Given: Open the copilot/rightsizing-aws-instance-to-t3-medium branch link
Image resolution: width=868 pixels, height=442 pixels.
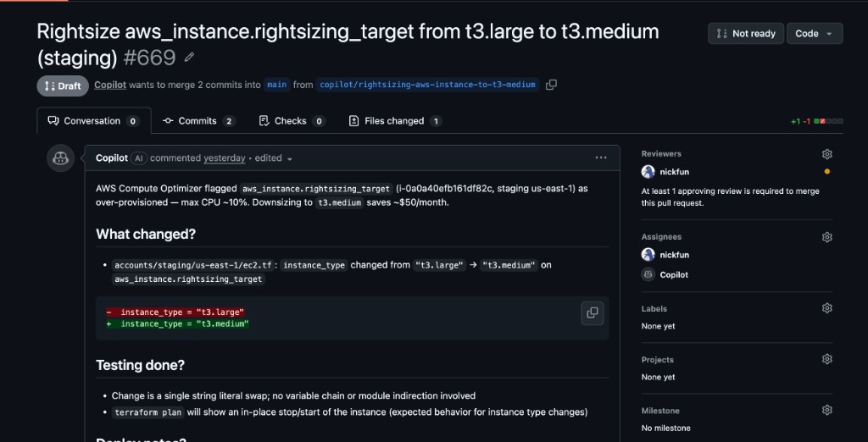Looking at the screenshot, I should [x=428, y=85].
